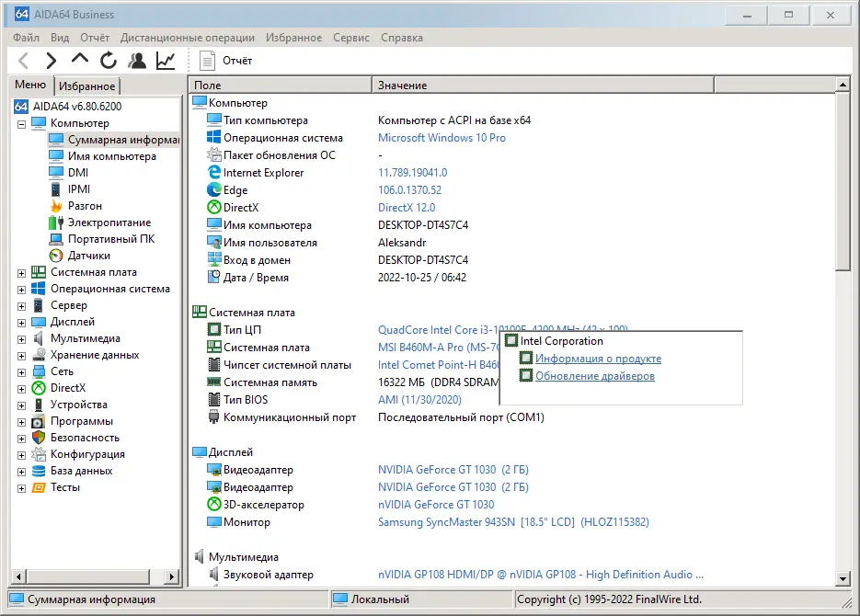
Task: Expand the Системная плата tree node
Action: coord(20,272)
